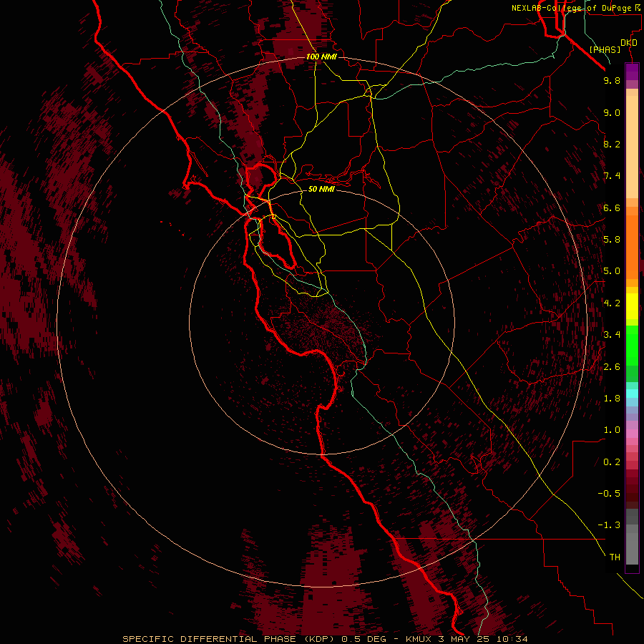
Task: Click the 1.0 scale value
Action: (x=612, y=430)
